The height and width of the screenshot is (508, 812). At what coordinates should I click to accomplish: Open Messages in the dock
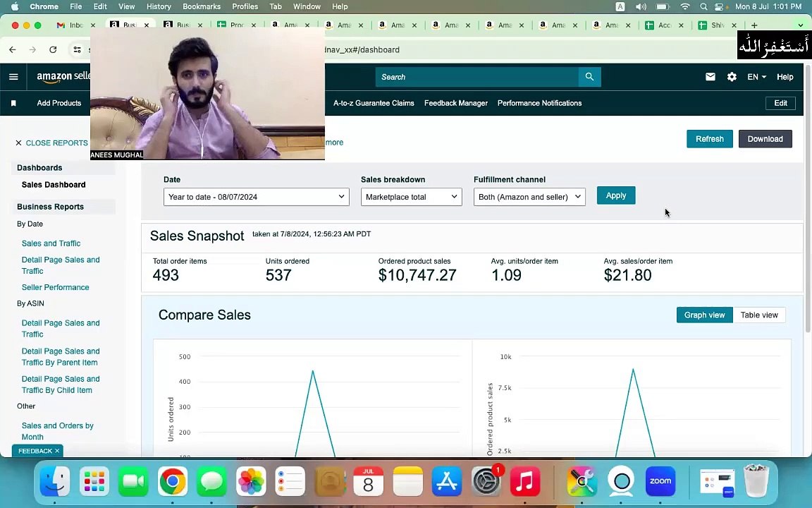[211, 481]
